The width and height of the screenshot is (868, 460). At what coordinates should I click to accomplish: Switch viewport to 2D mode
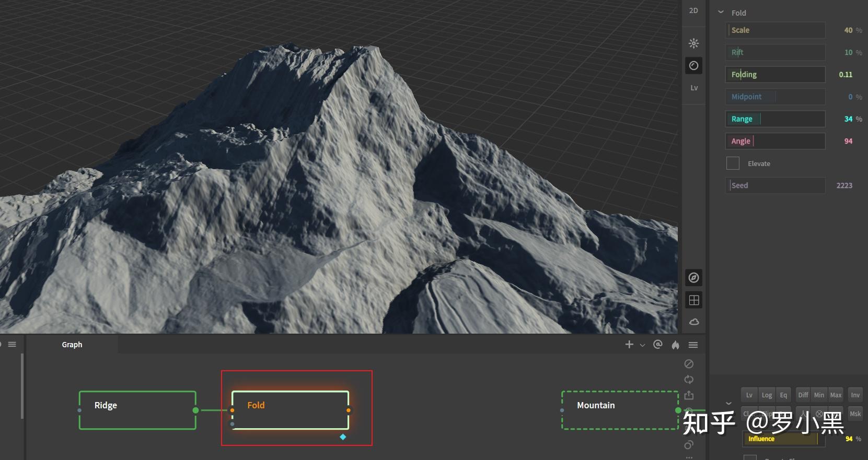693,10
